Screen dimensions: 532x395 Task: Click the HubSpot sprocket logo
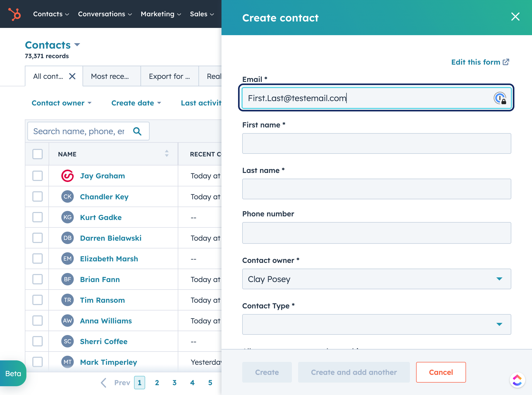point(14,14)
